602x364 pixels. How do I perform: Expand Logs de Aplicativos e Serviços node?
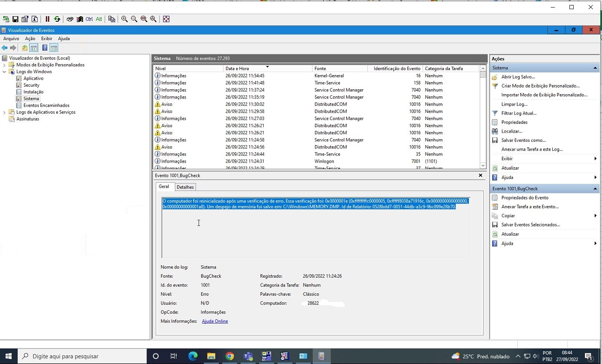[4, 112]
